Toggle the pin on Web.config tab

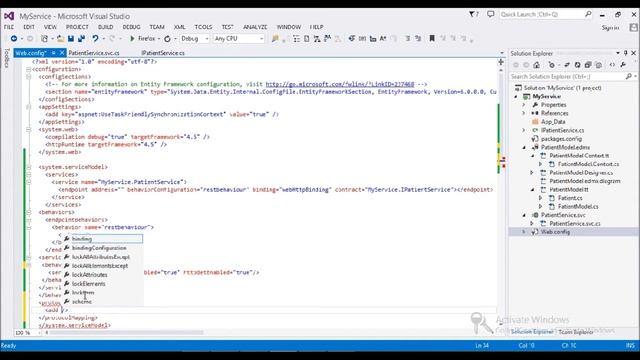(53, 53)
